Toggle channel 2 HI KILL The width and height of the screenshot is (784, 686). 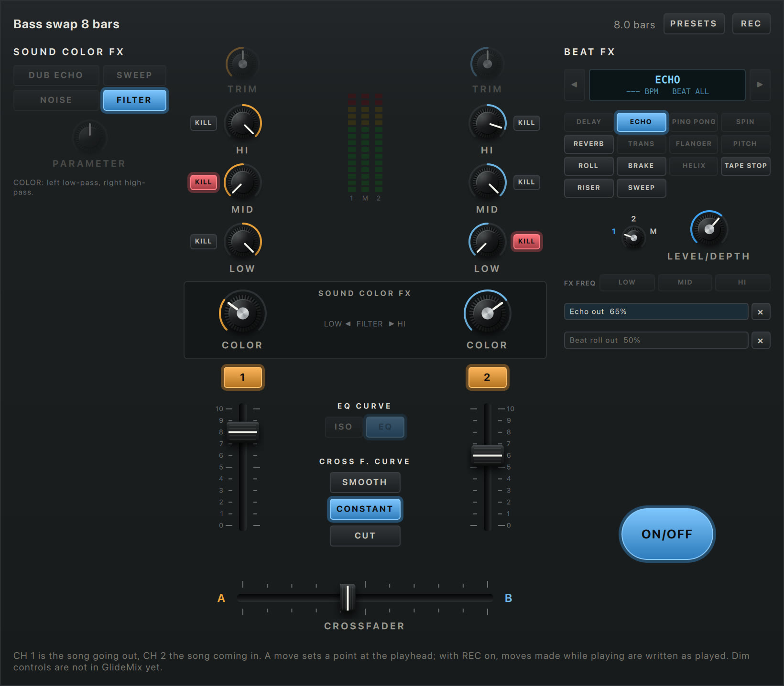526,123
